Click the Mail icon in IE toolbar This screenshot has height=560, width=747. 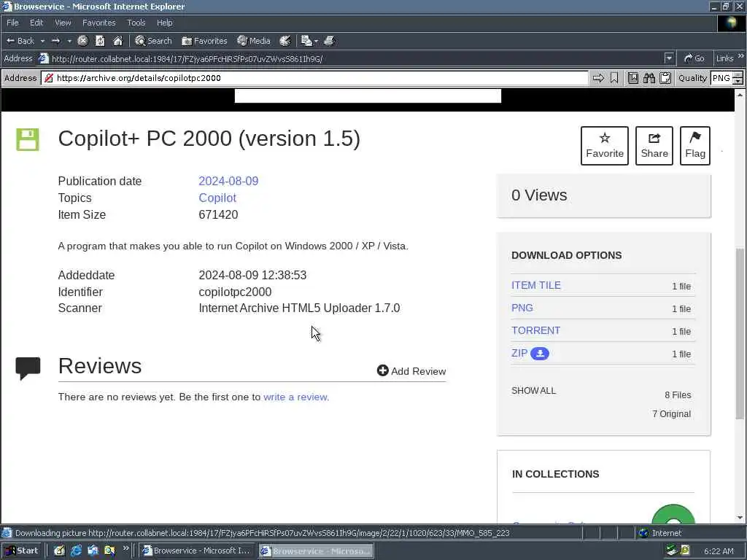point(306,41)
